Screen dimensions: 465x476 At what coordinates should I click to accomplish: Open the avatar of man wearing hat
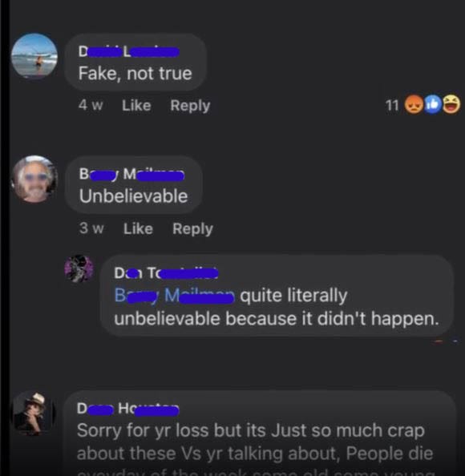pyautogui.click(x=34, y=413)
